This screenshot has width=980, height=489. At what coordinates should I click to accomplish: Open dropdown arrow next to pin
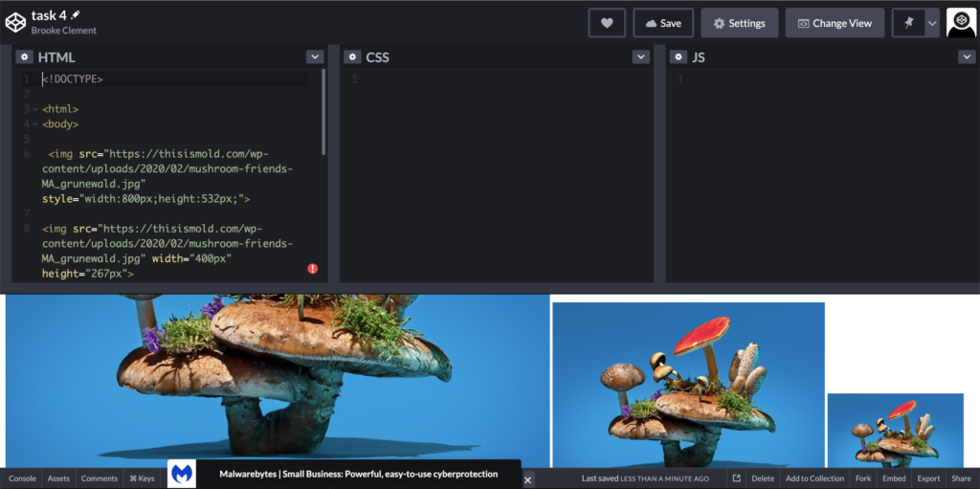pos(932,23)
